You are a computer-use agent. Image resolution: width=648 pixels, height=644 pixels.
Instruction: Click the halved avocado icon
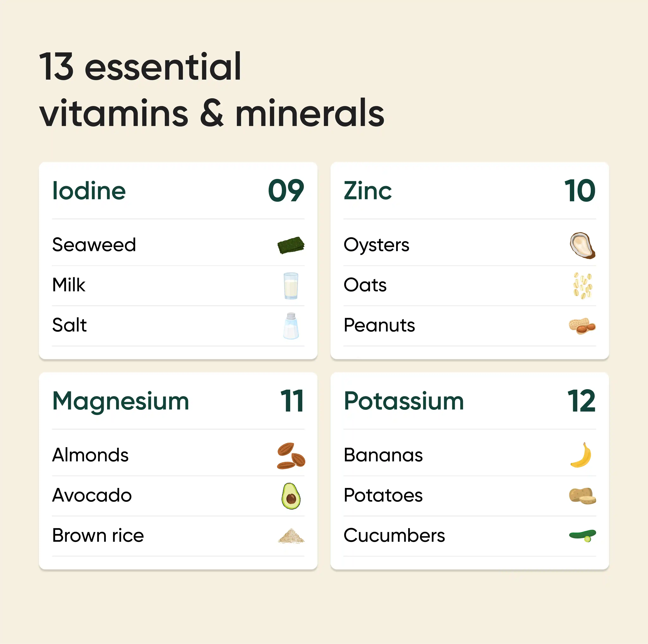pyautogui.click(x=291, y=496)
